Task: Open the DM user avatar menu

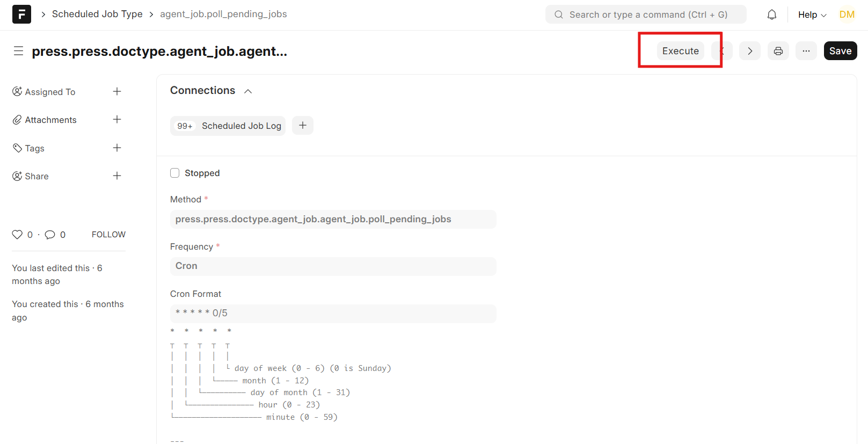Action: point(847,14)
